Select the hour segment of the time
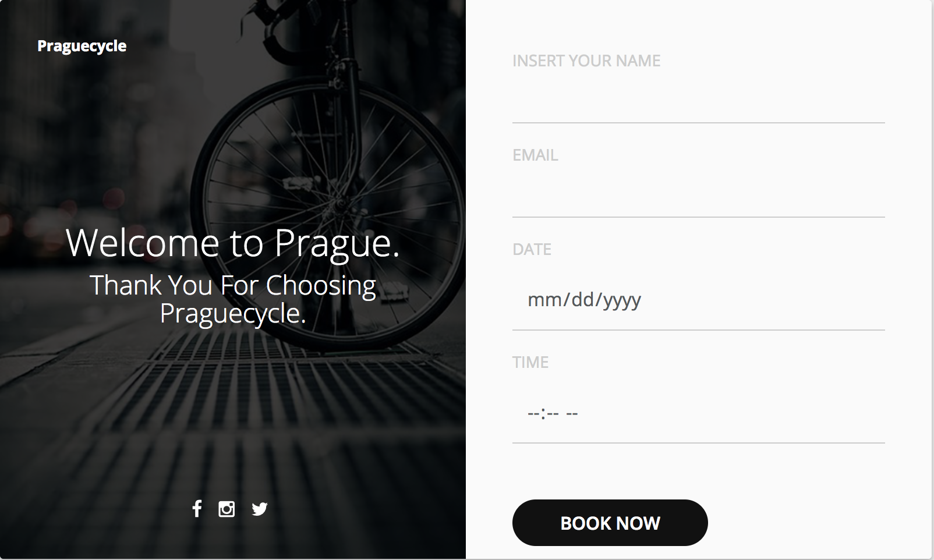The image size is (934, 560). pos(533,413)
